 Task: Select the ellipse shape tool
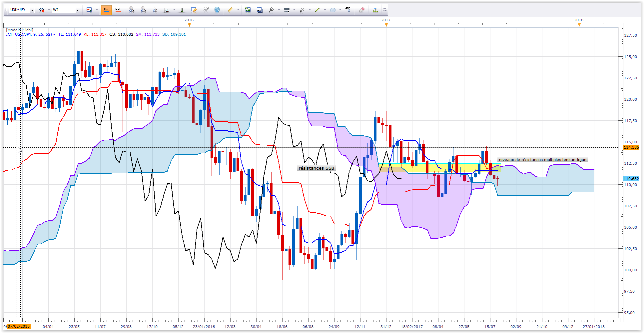332,10
